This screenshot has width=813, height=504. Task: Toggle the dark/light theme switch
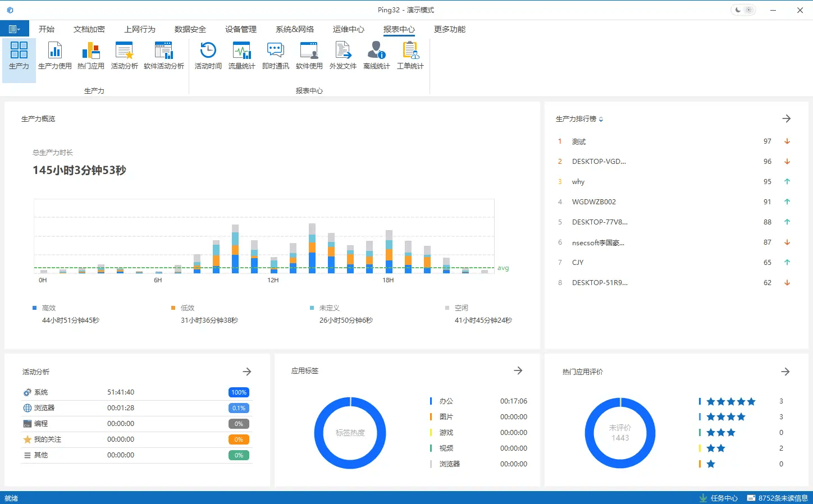(x=743, y=10)
